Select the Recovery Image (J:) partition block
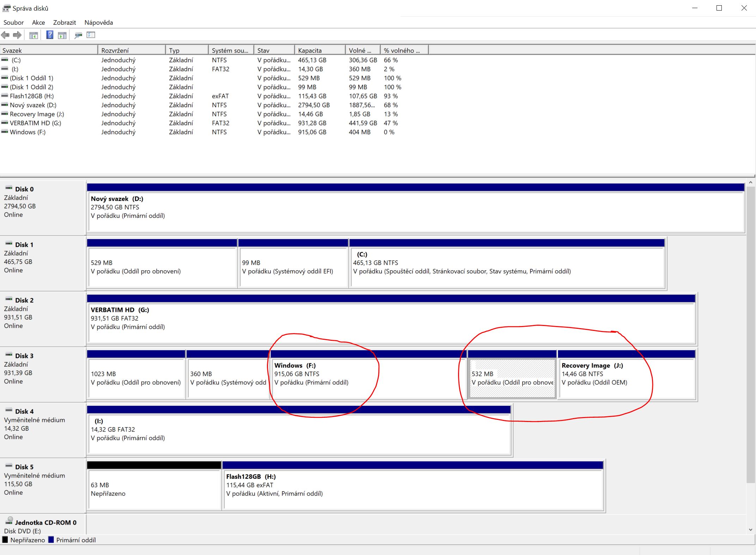This screenshot has height=555, width=756. (x=626, y=378)
